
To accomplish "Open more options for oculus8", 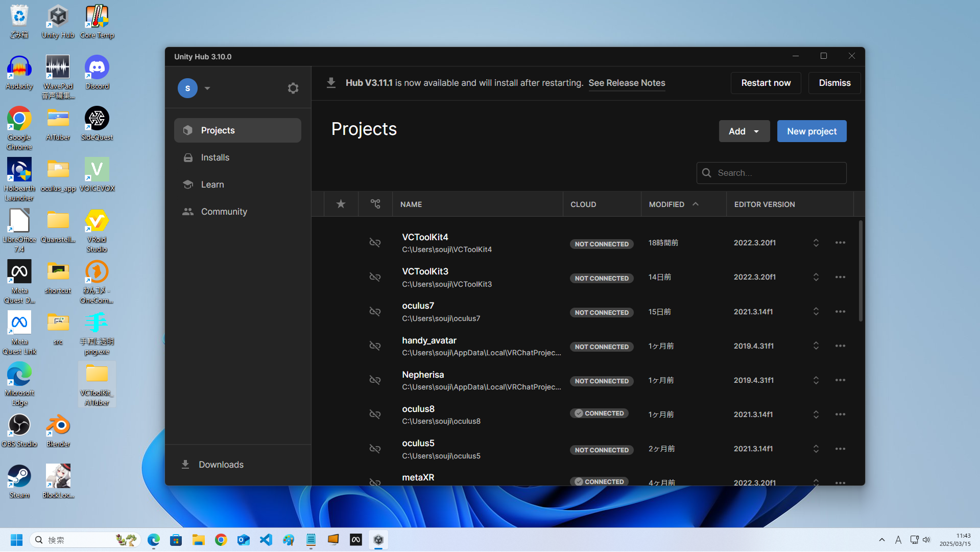I will click(840, 415).
